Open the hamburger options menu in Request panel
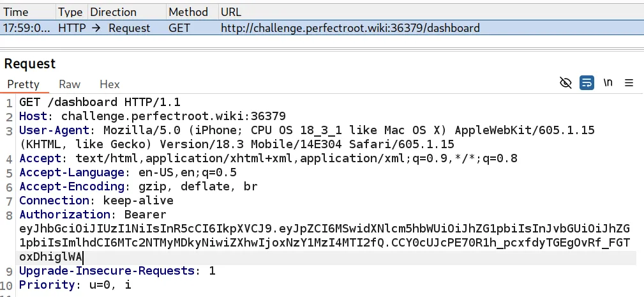Viewport: 644px width, 297px height. tap(629, 83)
